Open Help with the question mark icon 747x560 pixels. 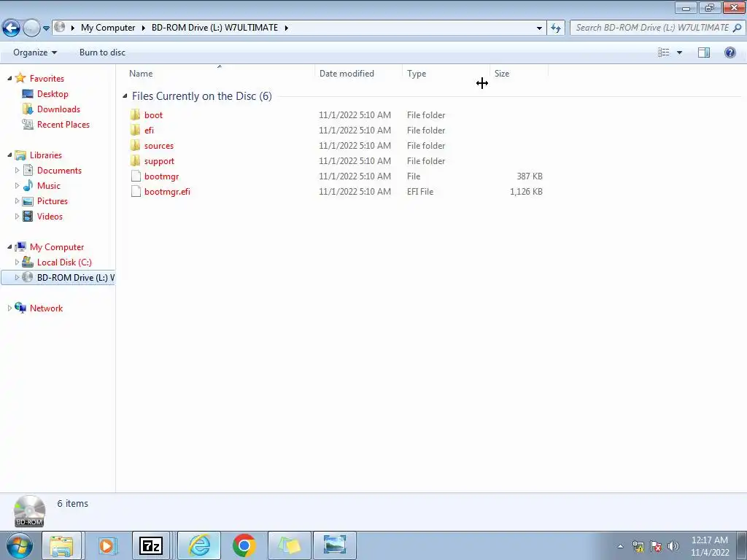click(729, 52)
